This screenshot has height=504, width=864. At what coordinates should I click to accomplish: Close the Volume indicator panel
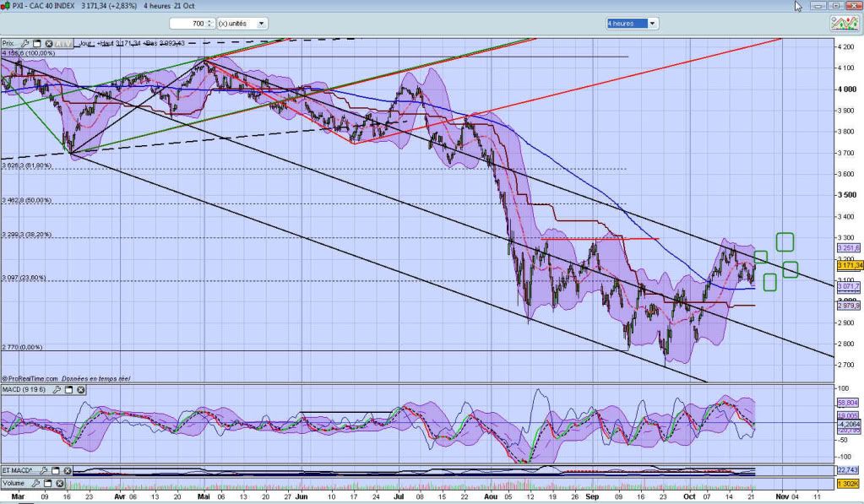point(58,483)
